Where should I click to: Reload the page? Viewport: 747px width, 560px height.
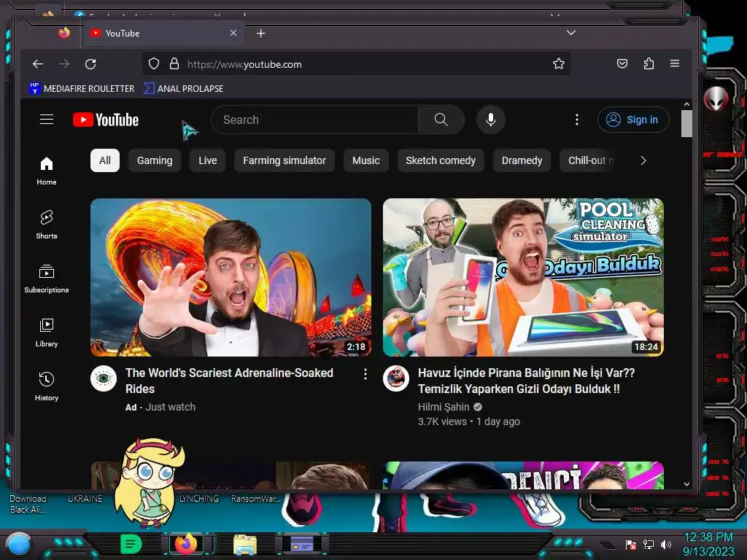pos(90,64)
